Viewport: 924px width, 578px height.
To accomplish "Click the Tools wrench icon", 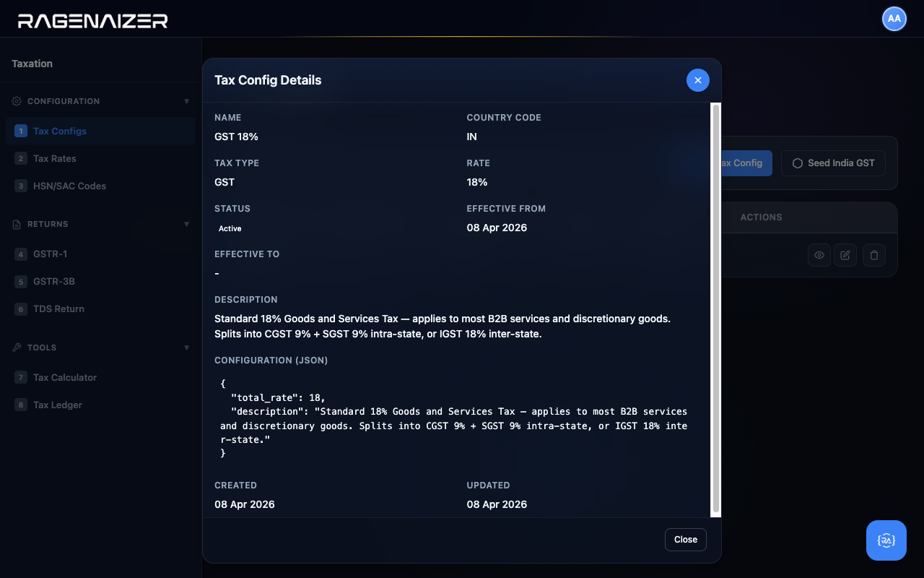I will 17,348.
